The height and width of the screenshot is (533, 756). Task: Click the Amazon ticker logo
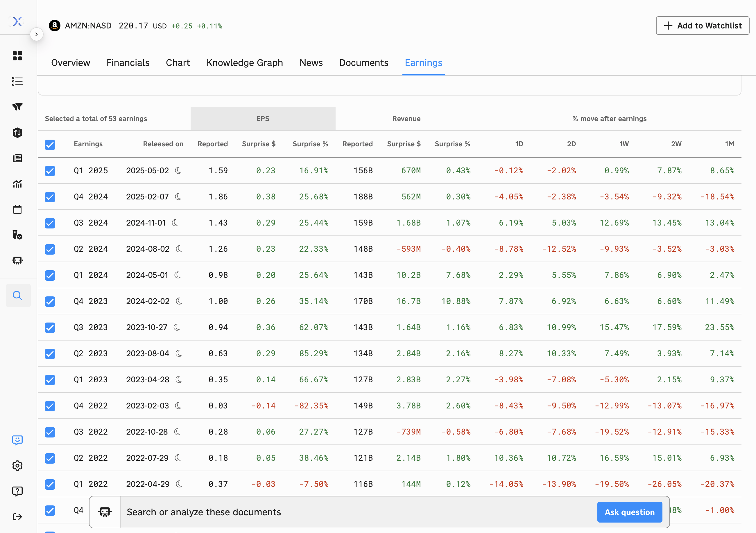55,26
